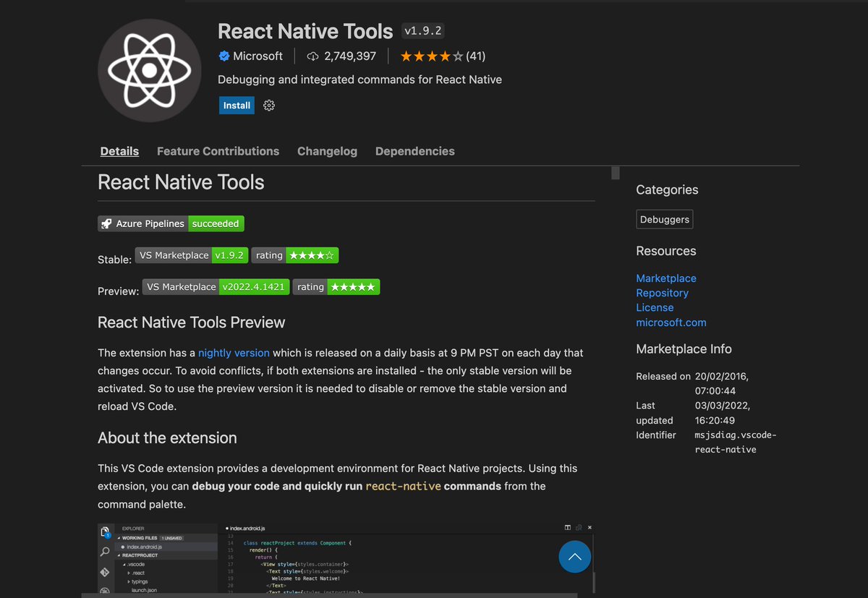Follow the nightly version link

tap(234, 353)
